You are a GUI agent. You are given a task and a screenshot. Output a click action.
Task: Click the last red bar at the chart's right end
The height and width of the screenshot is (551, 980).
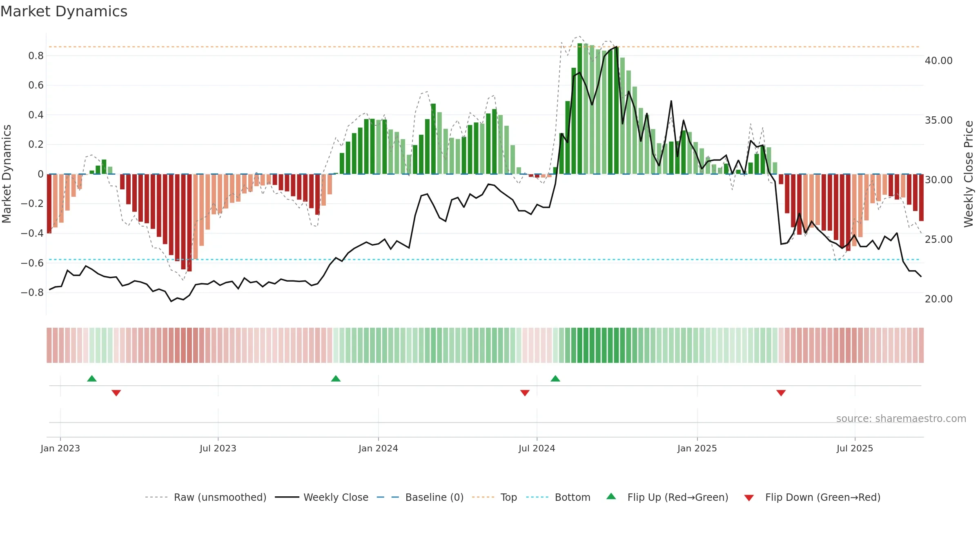(x=921, y=198)
